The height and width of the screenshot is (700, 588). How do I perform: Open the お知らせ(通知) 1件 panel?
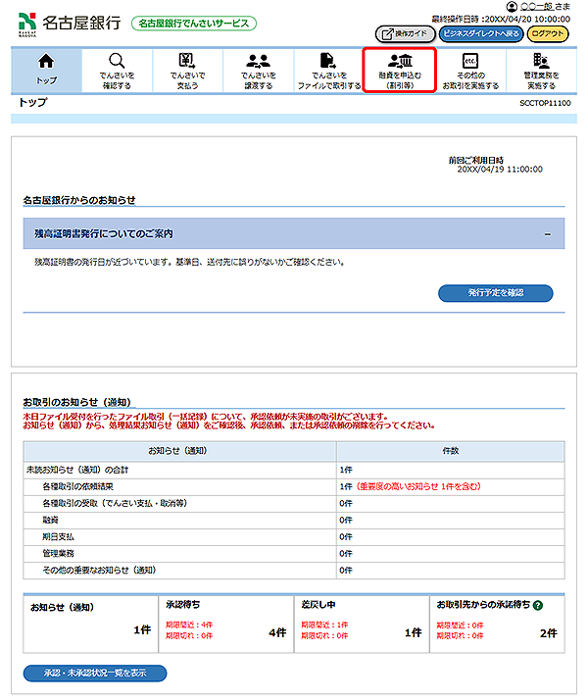click(x=88, y=621)
